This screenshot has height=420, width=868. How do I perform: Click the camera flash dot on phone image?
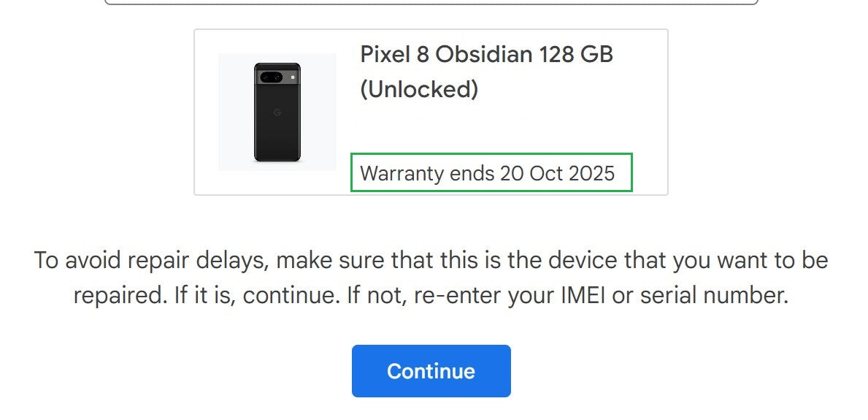coord(293,76)
